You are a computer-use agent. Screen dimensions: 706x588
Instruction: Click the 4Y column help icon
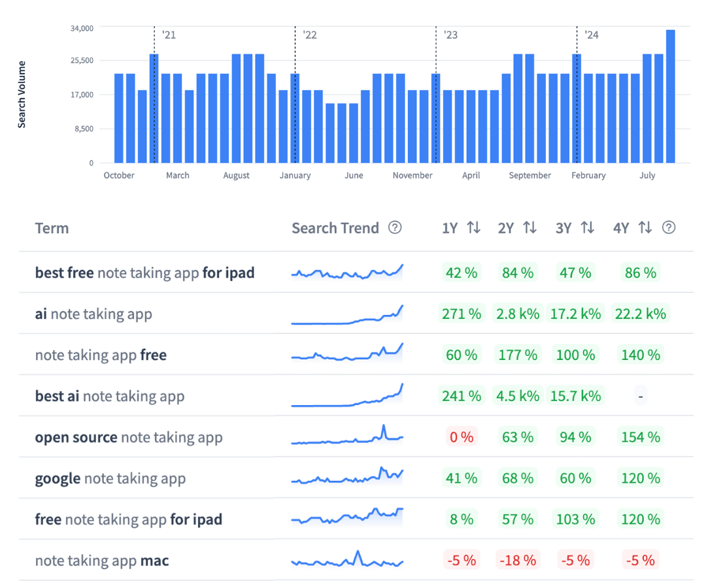[668, 227]
